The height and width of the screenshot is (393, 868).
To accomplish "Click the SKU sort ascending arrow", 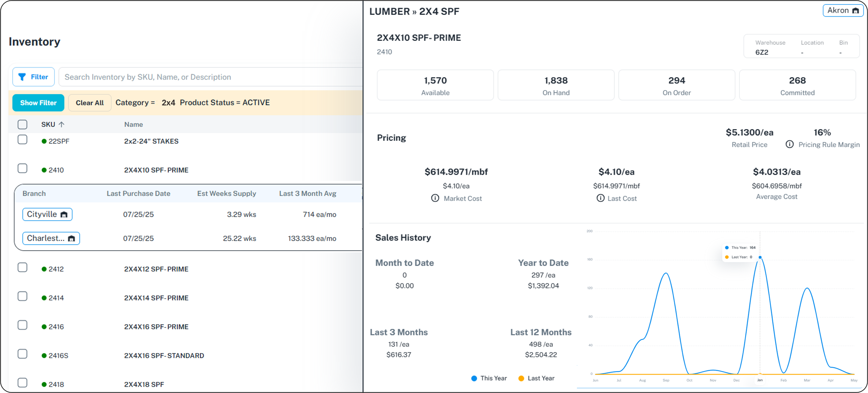I will point(61,124).
